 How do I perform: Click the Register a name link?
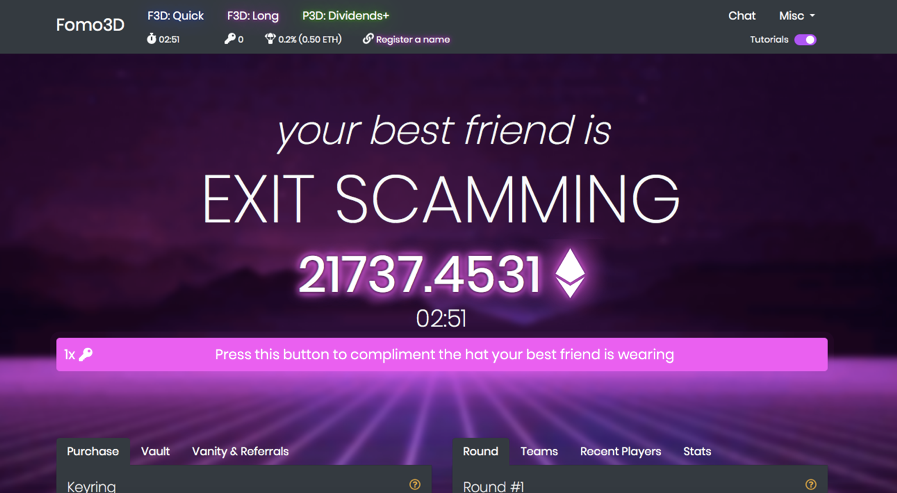[x=412, y=39]
